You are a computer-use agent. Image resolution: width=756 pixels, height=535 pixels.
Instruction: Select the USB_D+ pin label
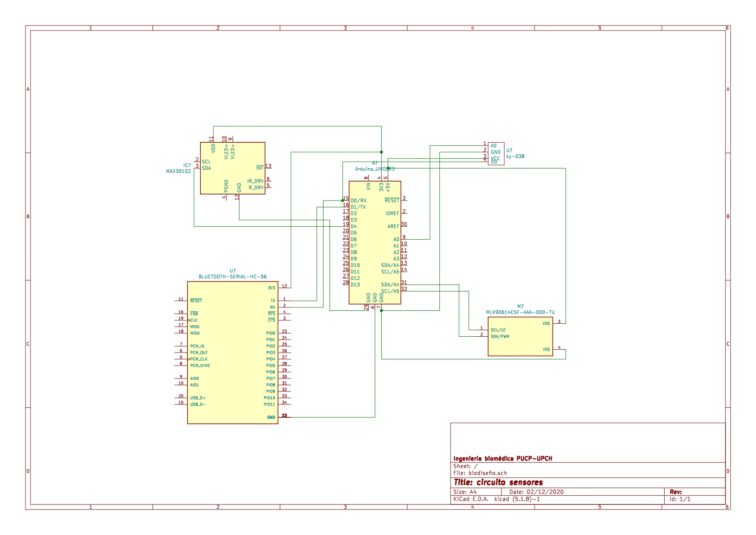[x=198, y=398]
